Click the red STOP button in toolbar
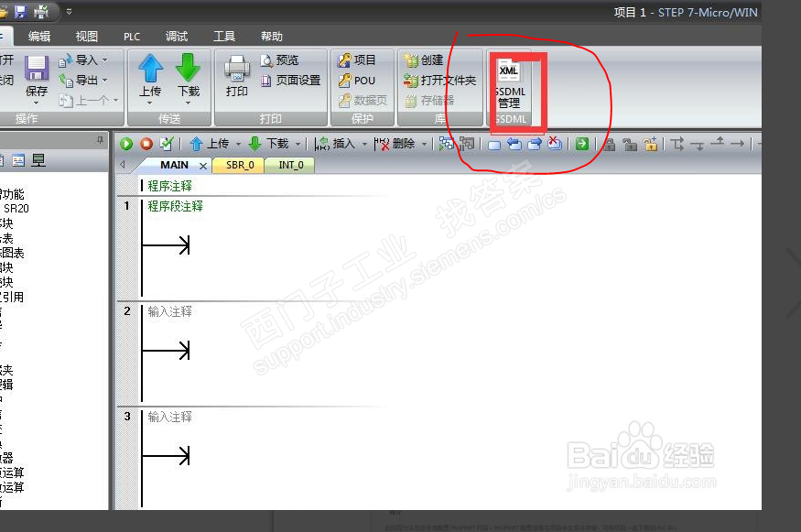 (x=146, y=144)
